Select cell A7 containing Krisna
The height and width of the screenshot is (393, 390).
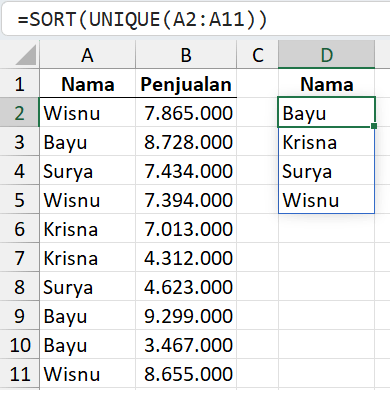(87, 257)
